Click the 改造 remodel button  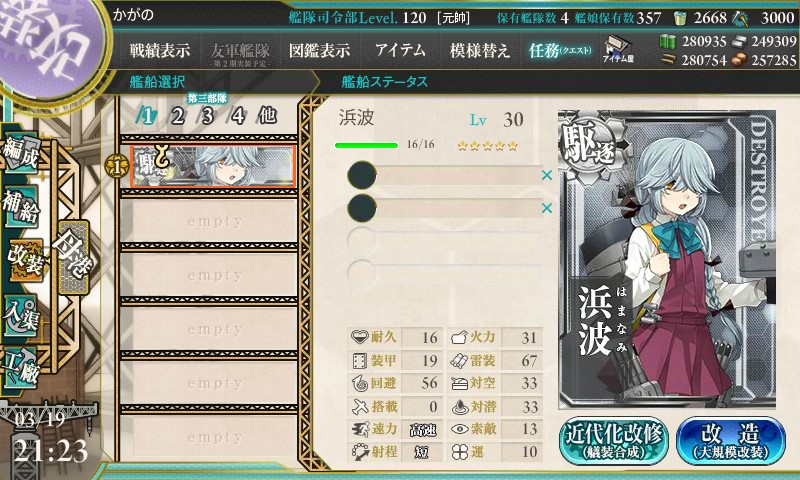731,441
